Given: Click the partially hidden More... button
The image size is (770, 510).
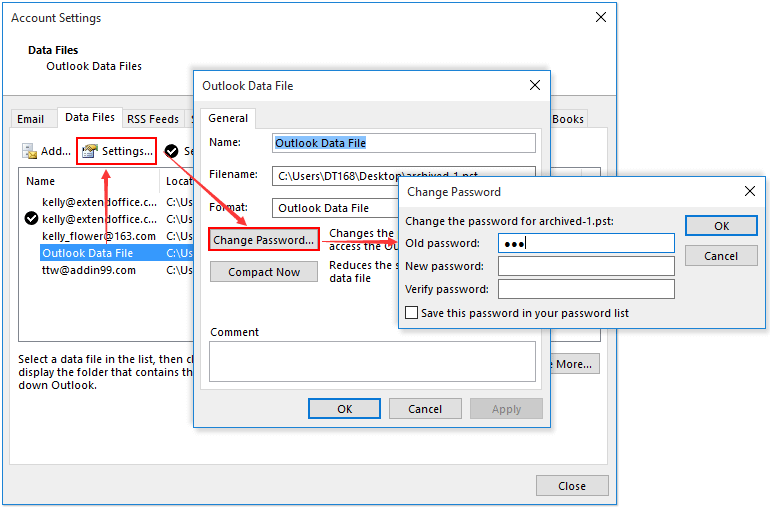Looking at the screenshot, I should 575,364.
